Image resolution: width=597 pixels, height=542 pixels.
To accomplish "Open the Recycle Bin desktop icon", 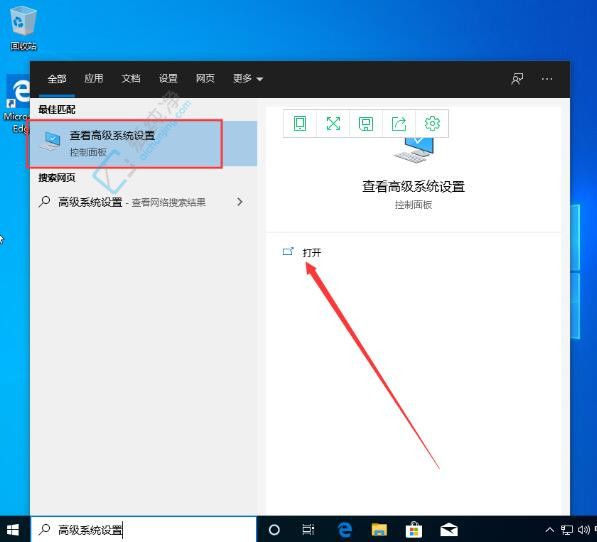I will pyautogui.click(x=23, y=29).
